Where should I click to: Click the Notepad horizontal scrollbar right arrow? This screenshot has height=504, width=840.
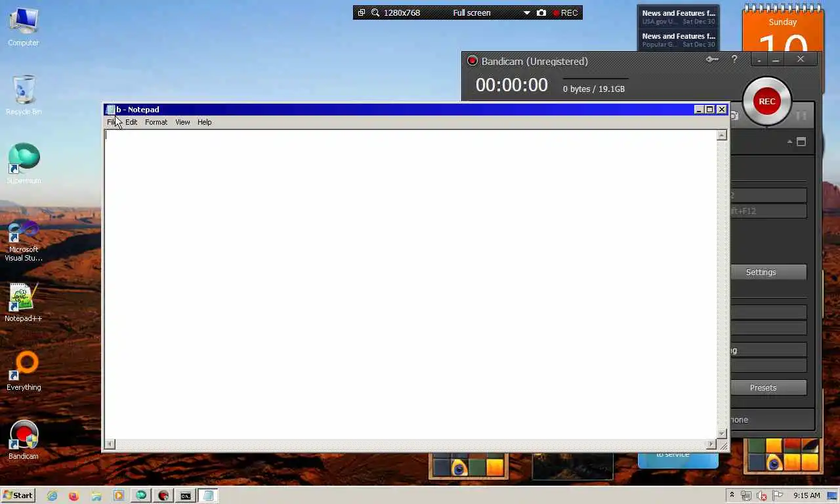(711, 444)
